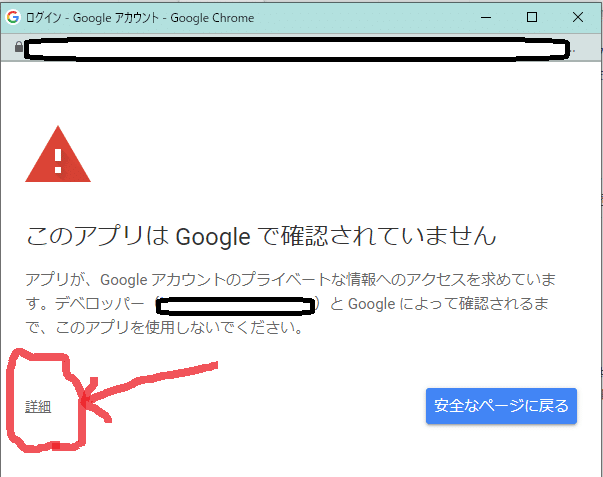The height and width of the screenshot is (477, 603).
Task: Close the Google Chrome login window
Action: coord(578,17)
